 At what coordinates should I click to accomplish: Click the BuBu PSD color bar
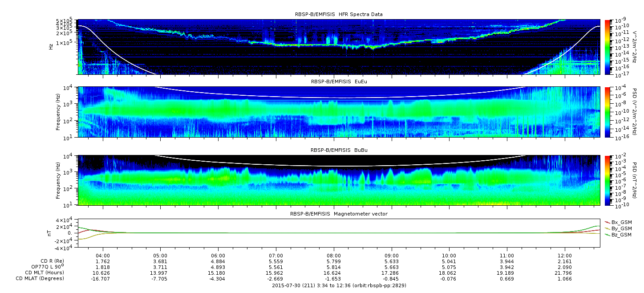point(608,180)
